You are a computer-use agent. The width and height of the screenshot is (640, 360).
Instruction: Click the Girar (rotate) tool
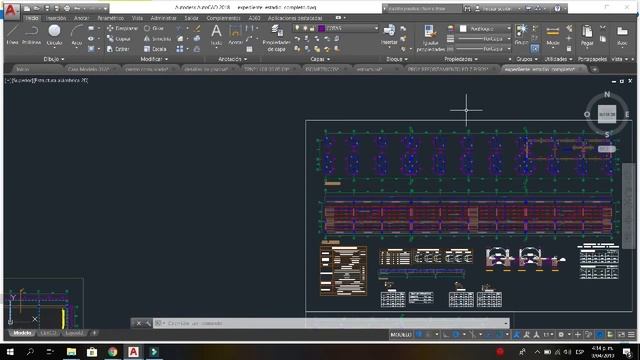tap(154, 28)
